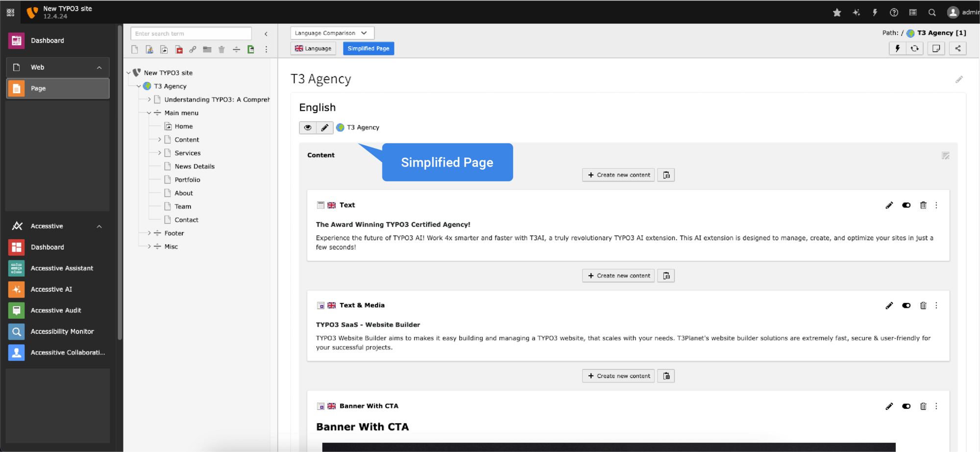Screen dimensions: 980x452
Task: Select the folder page type icon
Action: tap(207, 50)
